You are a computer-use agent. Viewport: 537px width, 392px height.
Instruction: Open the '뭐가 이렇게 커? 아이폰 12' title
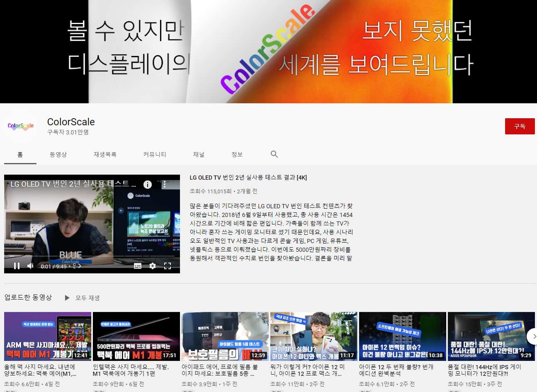(x=308, y=370)
